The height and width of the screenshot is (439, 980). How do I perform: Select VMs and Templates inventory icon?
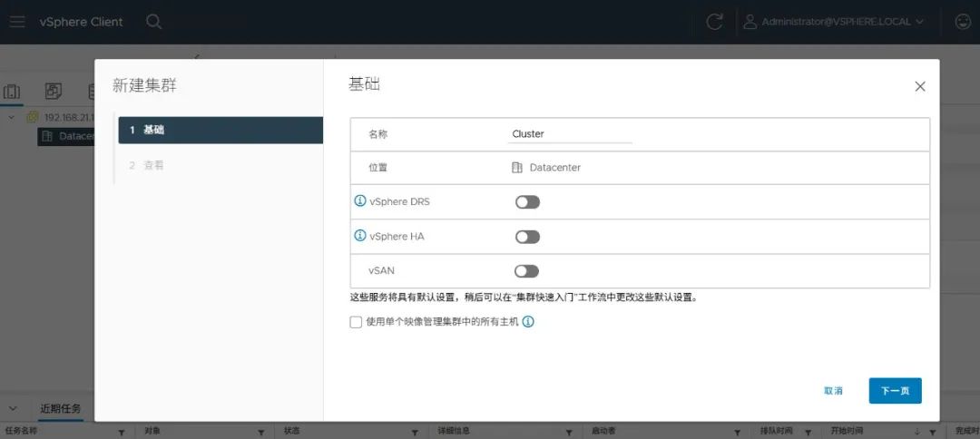54,92
